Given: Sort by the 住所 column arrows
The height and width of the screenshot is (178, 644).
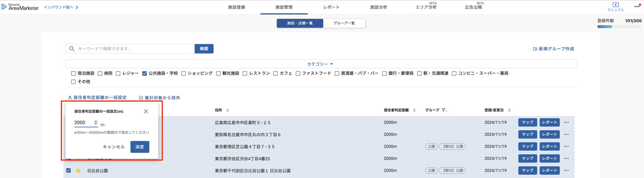Looking at the screenshot, I should pyautogui.click(x=228, y=110).
